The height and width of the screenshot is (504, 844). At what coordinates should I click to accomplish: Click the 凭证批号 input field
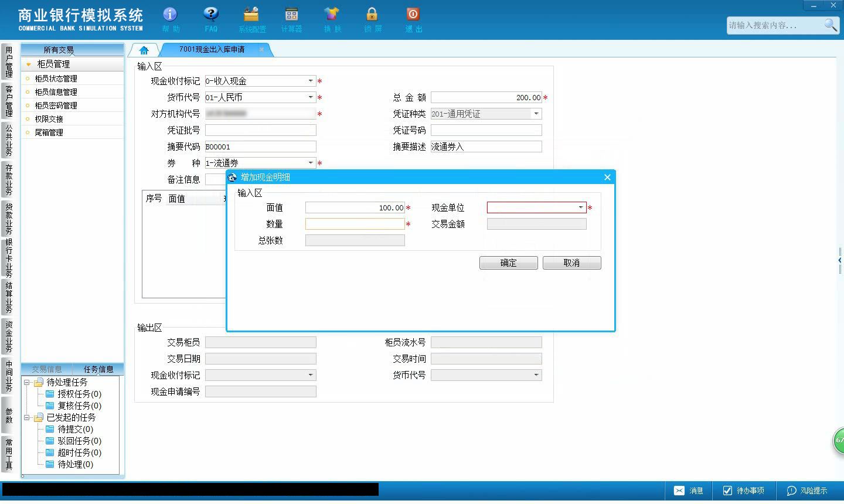click(261, 130)
